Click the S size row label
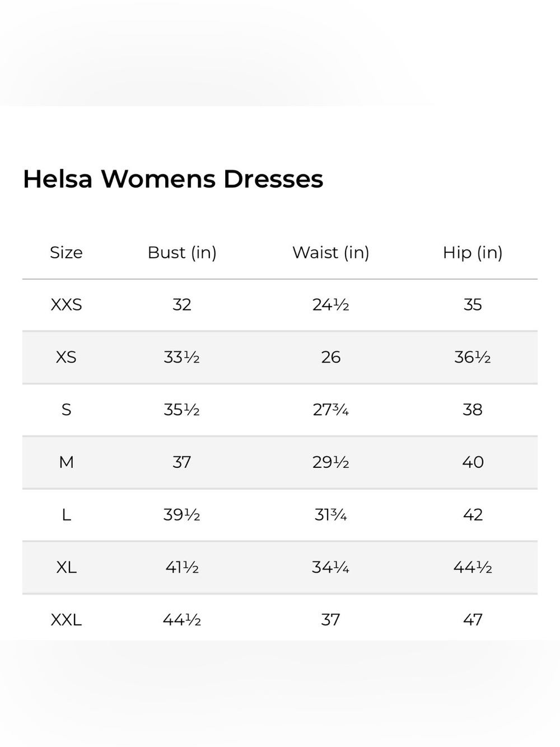This screenshot has width=560, height=747. coord(66,410)
